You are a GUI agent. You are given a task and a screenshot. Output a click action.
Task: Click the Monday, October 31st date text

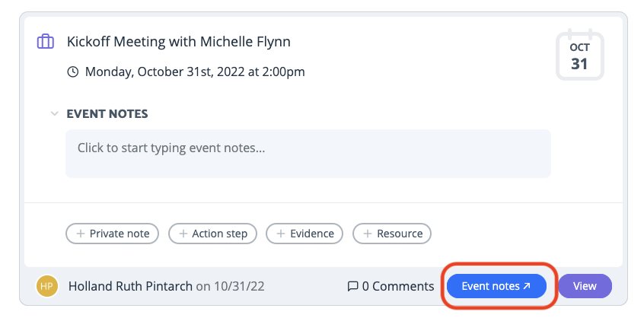click(195, 72)
